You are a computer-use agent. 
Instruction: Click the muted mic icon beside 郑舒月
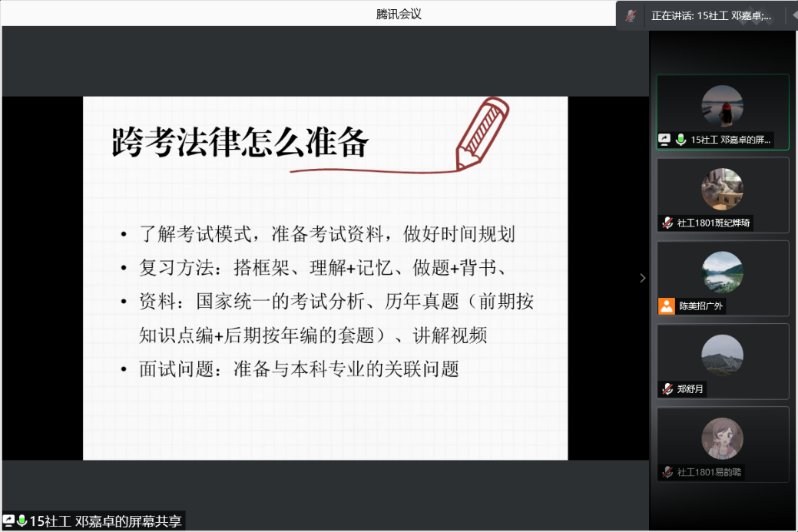point(667,389)
